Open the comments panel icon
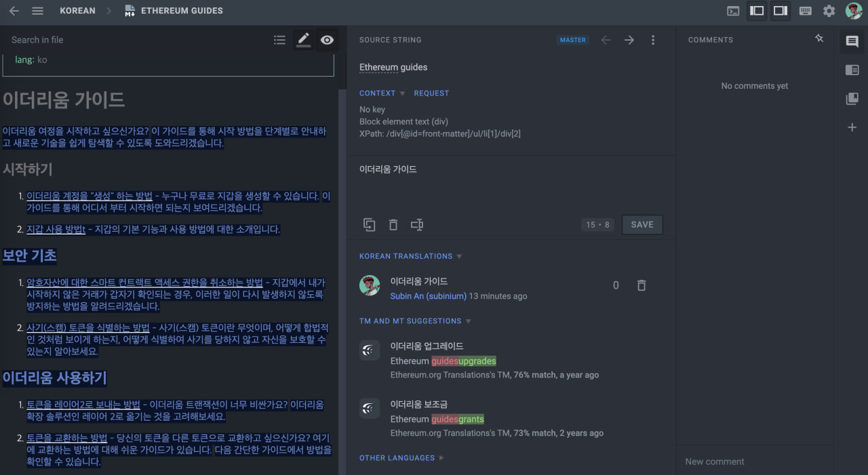Viewport: 868px width, 475px height. pos(852,42)
